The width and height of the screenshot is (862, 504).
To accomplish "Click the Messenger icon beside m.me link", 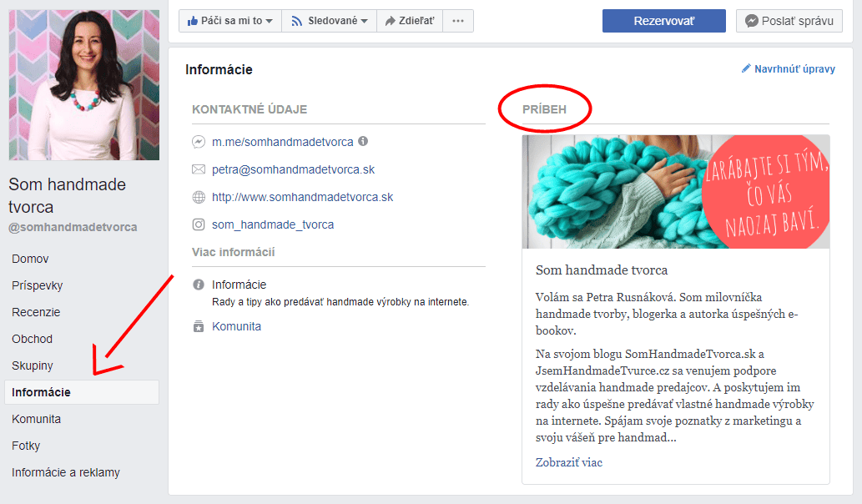I will point(199,142).
